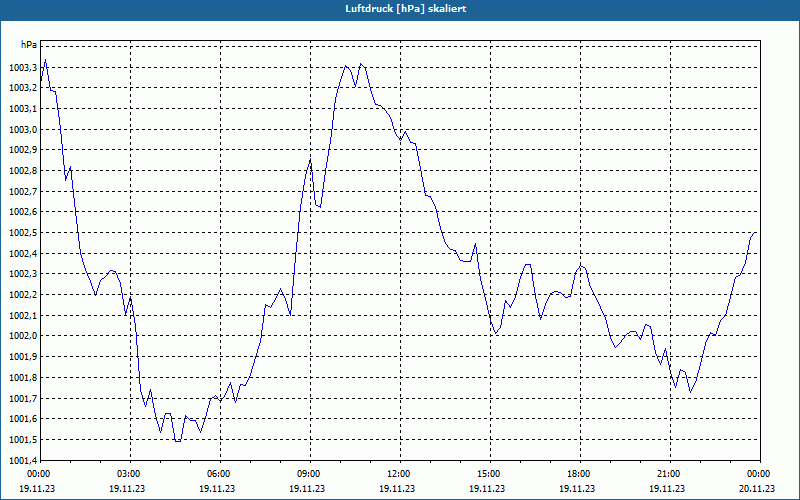The height and width of the screenshot is (500, 800).
Task: Click the 'Luftdruck [hPa] skaliert' chart title
Action: (406, 9)
